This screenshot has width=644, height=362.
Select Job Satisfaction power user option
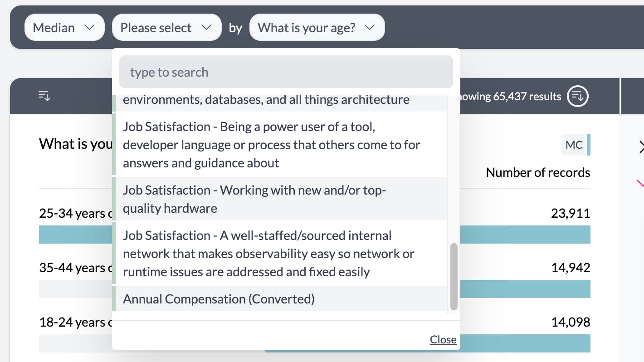pos(271,145)
